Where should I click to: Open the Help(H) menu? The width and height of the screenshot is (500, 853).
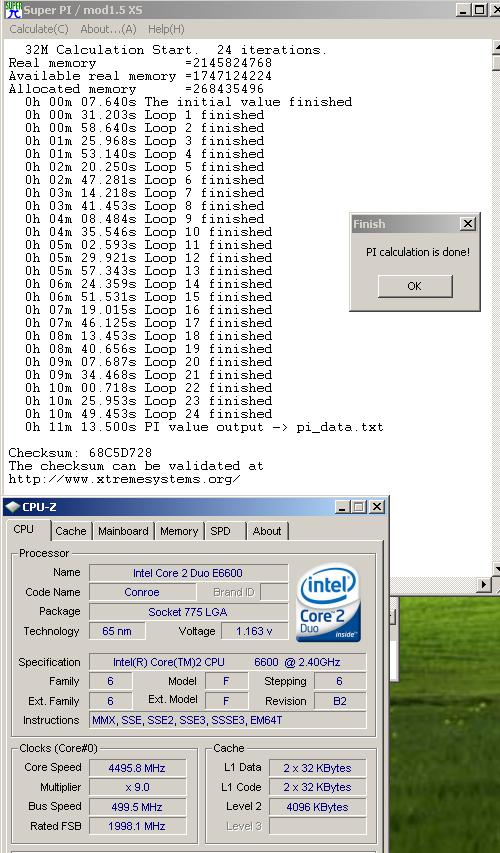tap(166, 29)
